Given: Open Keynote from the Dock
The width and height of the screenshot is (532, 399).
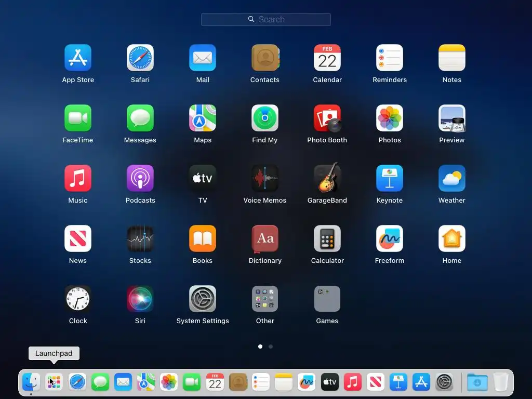Looking at the screenshot, I should (398, 382).
